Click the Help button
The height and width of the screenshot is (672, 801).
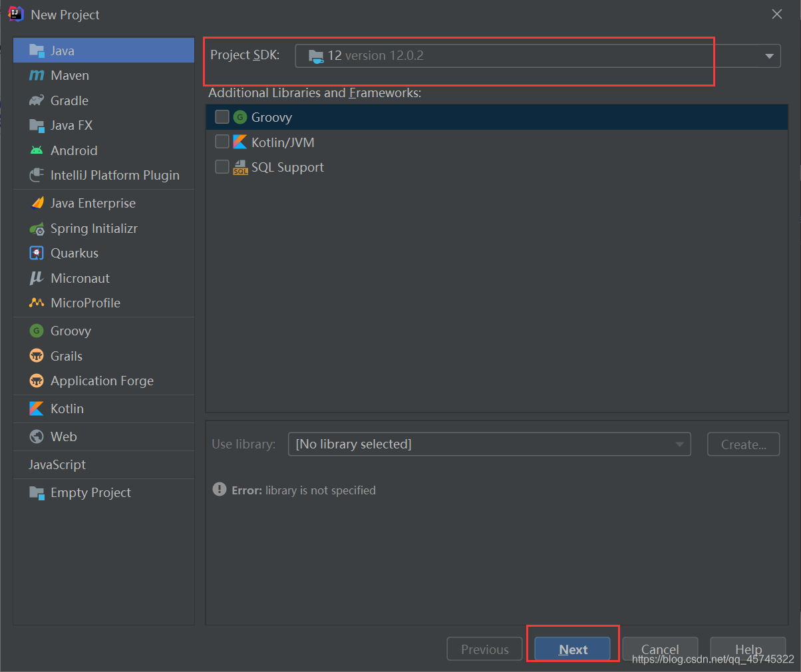748,649
